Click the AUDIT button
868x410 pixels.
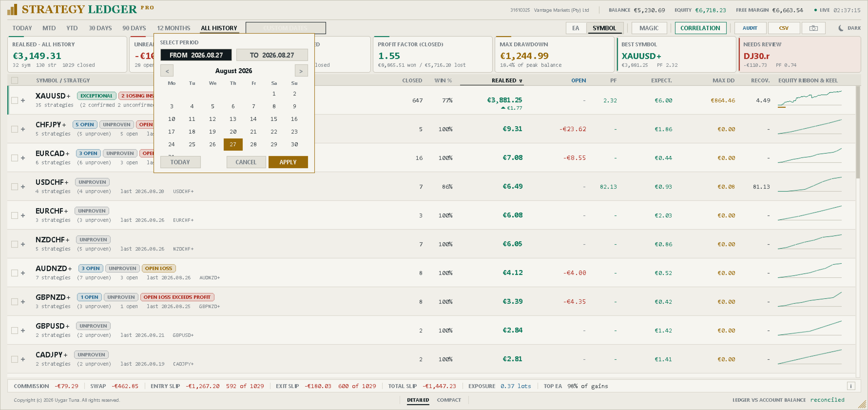(x=750, y=28)
